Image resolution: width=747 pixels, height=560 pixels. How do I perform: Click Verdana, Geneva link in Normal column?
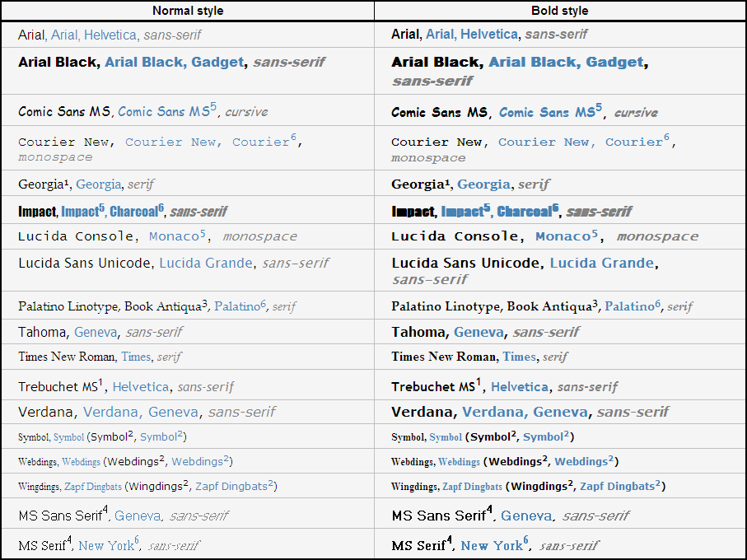[141, 412]
